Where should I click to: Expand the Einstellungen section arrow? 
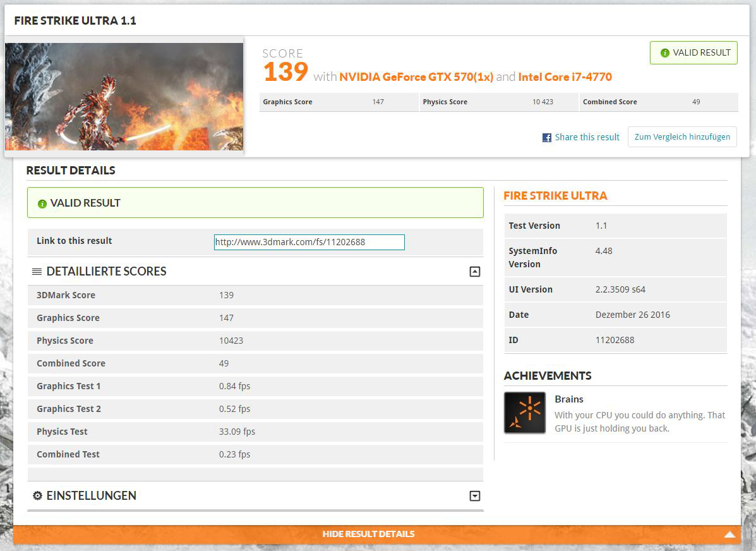coord(475,496)
